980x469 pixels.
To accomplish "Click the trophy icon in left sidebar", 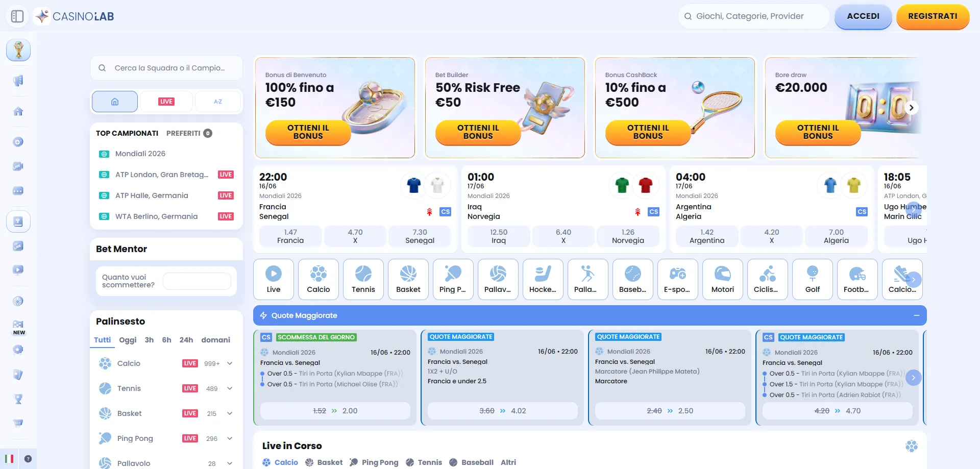I will point(18,50).
